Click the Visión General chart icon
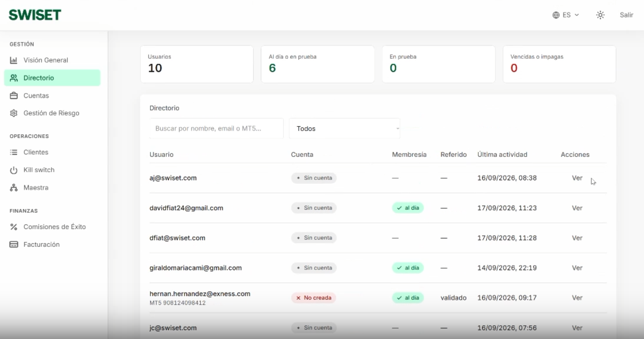 click(x=14, y=60)
